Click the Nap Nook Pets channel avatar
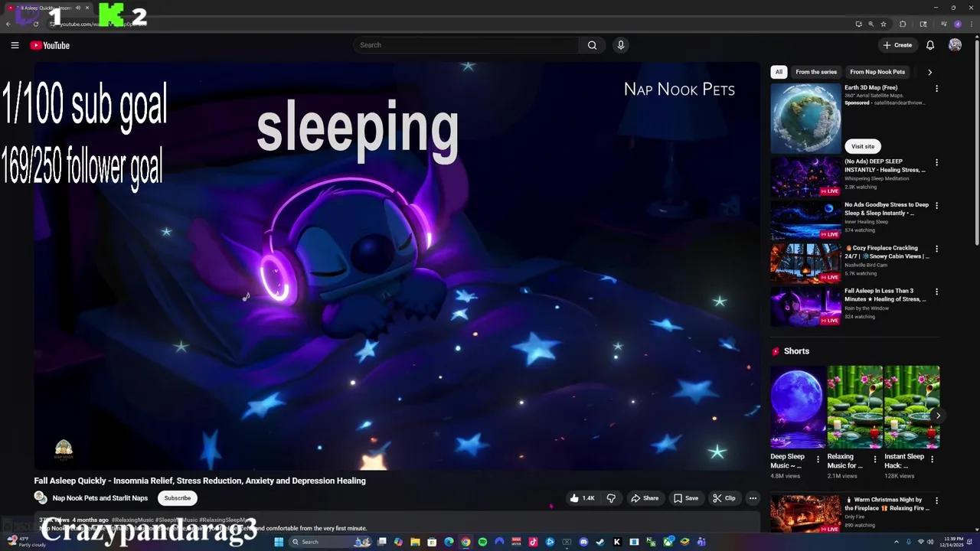 pyautogui.click(x=41, y=497)
